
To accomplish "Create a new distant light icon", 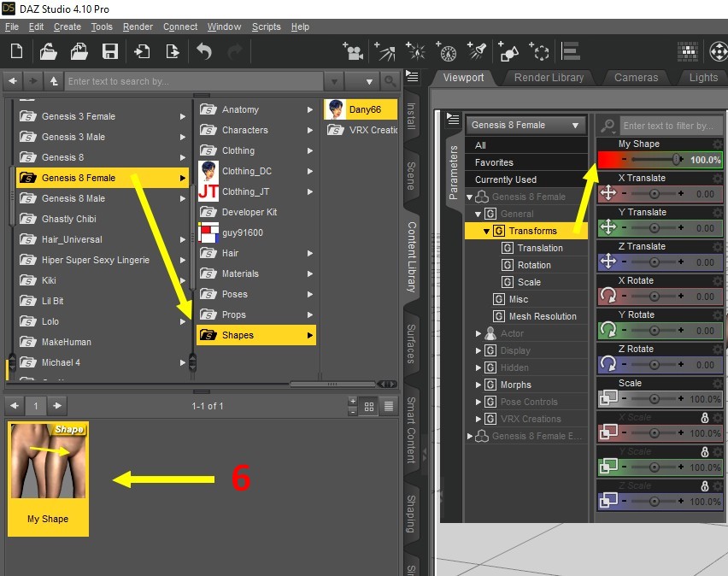I will tap(385, 51).
